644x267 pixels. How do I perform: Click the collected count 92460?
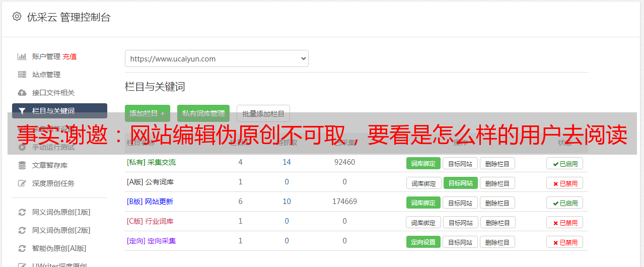pyautogui.click(x=344, y=162)
